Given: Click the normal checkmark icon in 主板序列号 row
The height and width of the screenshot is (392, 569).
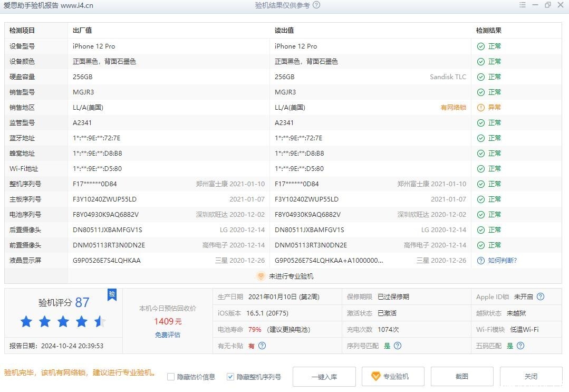Looking at the screenshot, I should click(481, 199).
